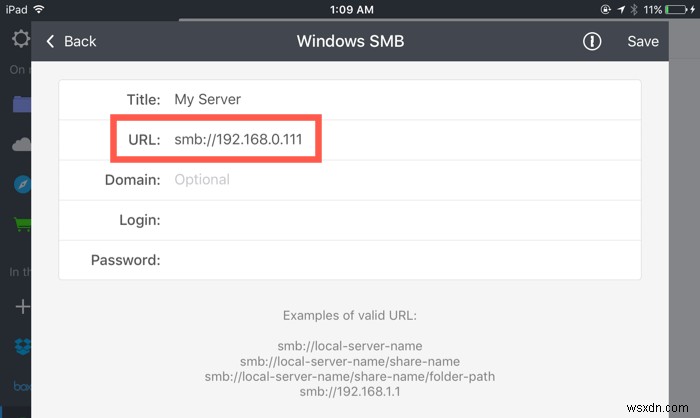Tap example smb://local-server-name/share-name
Screen dimensions: 700x418
[350, 361]
